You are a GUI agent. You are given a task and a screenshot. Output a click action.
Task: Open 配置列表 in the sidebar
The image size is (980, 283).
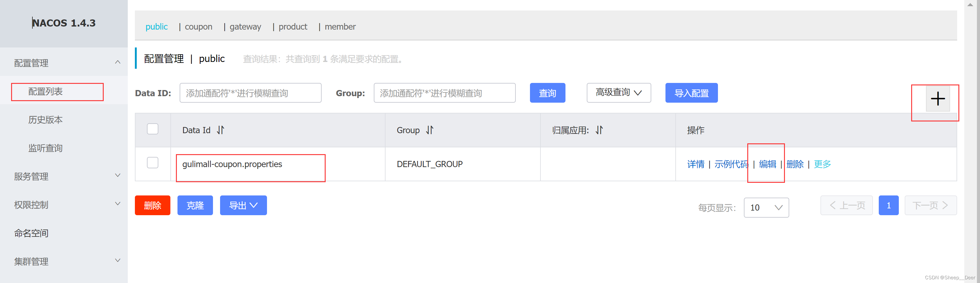[x=45, y=92]
